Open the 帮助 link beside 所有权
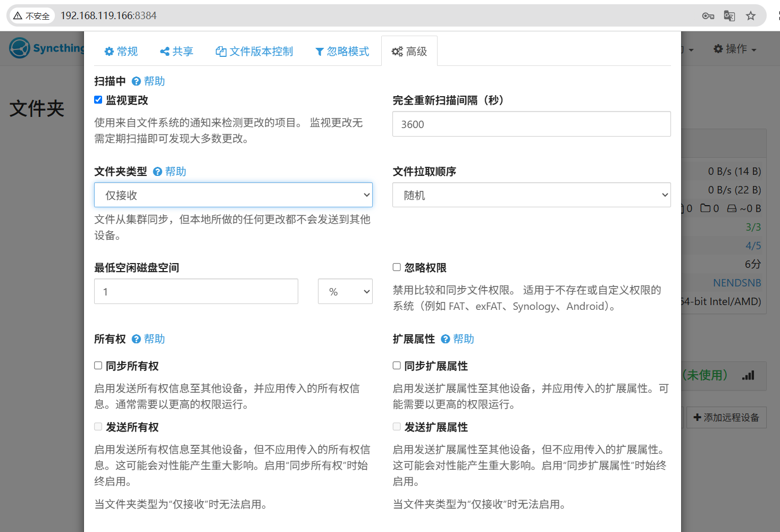Screen dimensions: 780x532 [154, 339]
